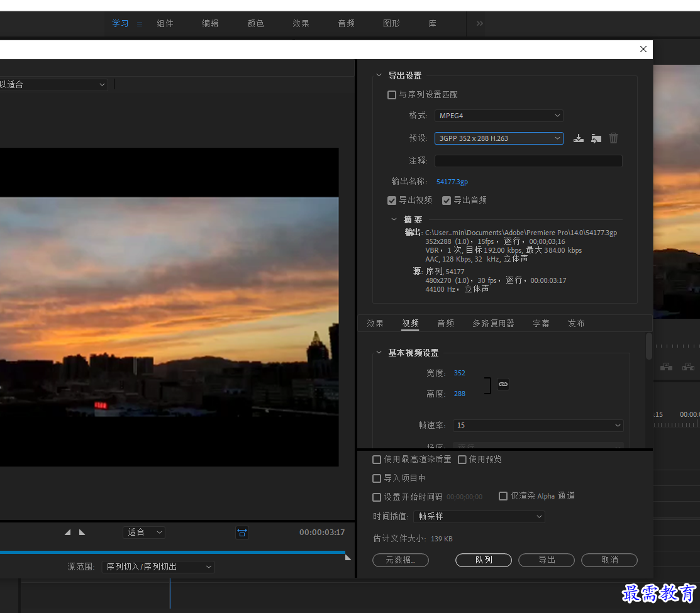This screenshot has height=613, width=700.
Task: Click the 导出 button
Action: 547,560
